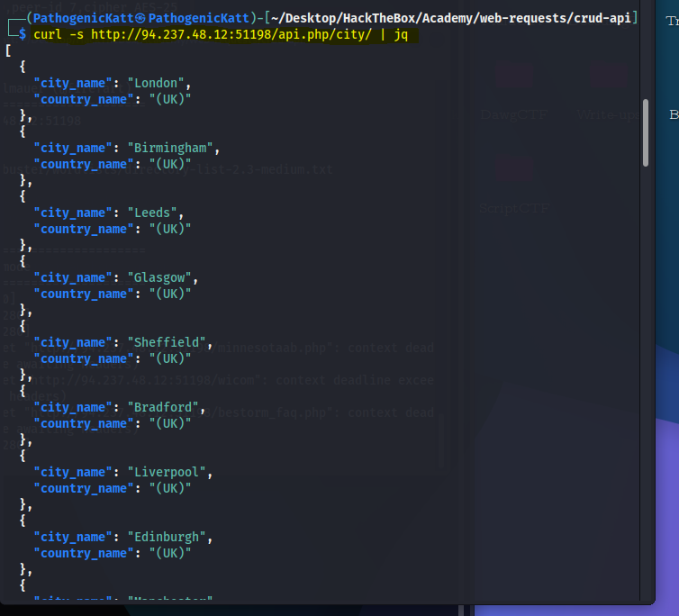Viewport: 679px width, 616px height.
Task: Click "(UK)" value under London
Action: tap(170, 100)
